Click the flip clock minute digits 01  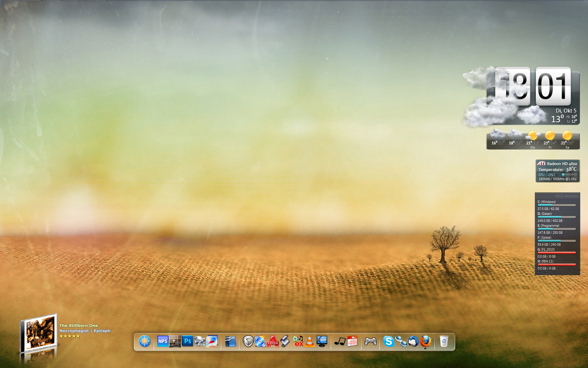pyautogui.click(x=553, y=87)
